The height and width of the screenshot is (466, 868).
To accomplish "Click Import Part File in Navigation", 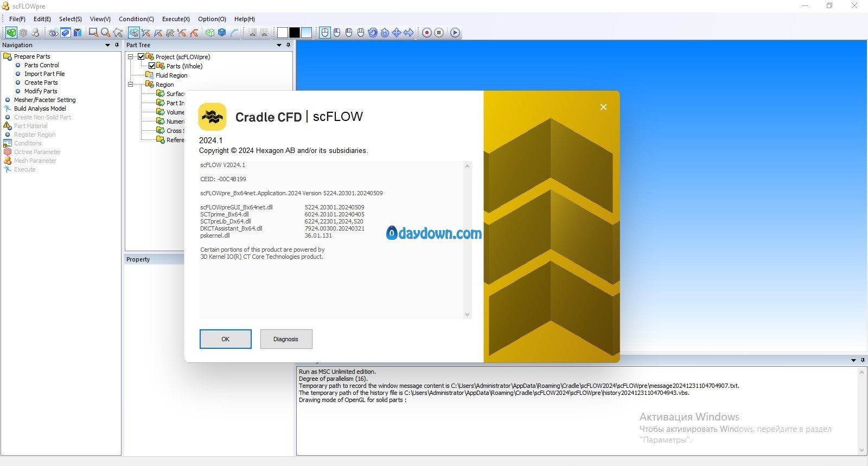I will 44,74.
